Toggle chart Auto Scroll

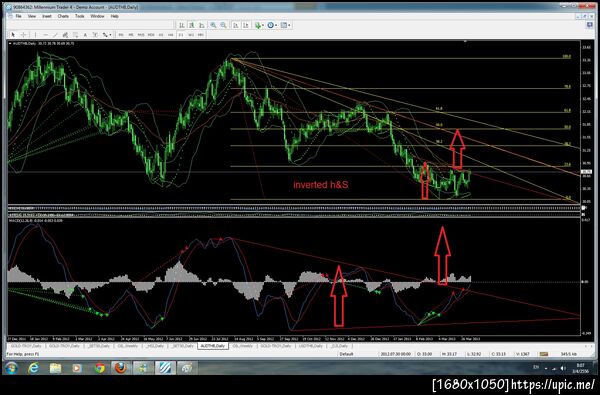click(x=236, y=25)
